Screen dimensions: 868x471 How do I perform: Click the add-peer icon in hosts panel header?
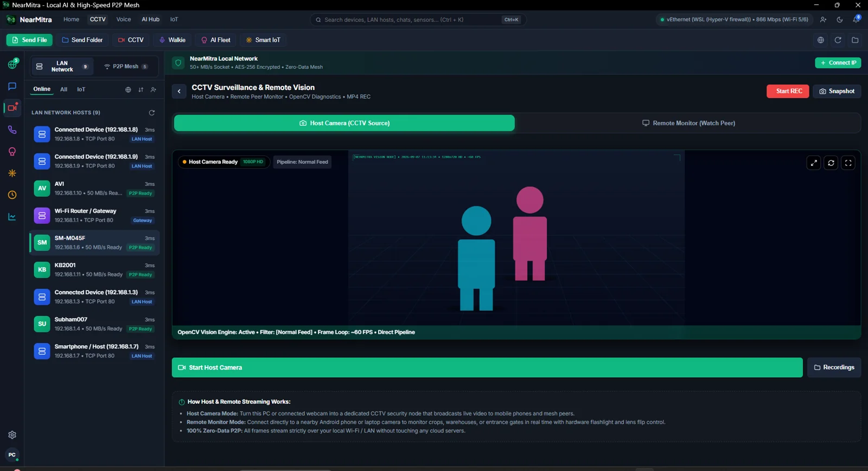point(154,89)
